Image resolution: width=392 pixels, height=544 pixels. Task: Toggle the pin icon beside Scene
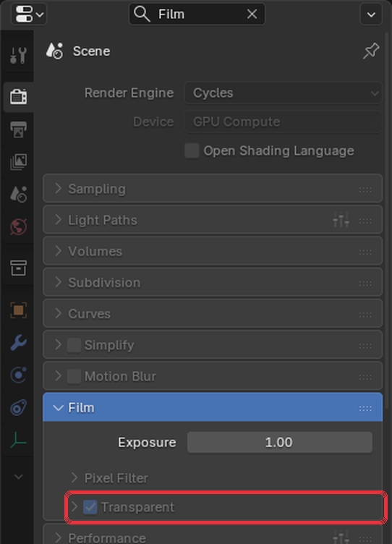coord(371,51)
